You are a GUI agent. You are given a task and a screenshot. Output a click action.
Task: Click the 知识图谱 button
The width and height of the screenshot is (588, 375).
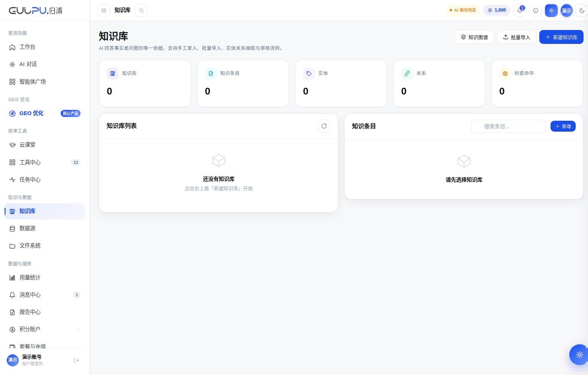pos(474,37)
